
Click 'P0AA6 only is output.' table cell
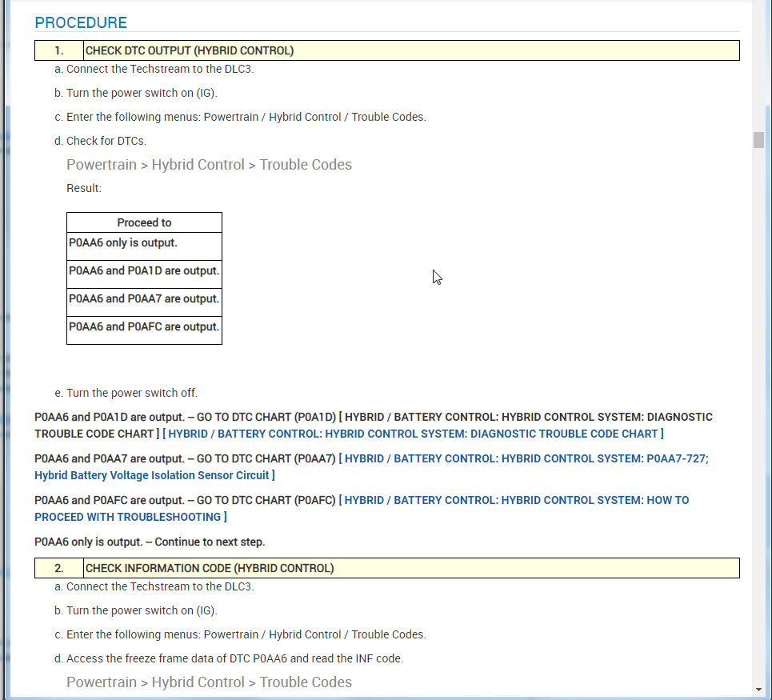click(x=144, y=246)
